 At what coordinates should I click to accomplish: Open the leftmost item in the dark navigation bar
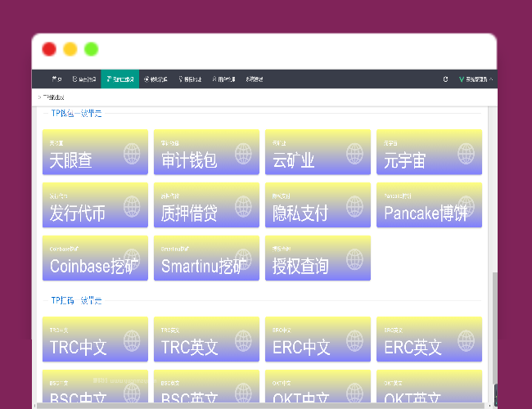56,79
